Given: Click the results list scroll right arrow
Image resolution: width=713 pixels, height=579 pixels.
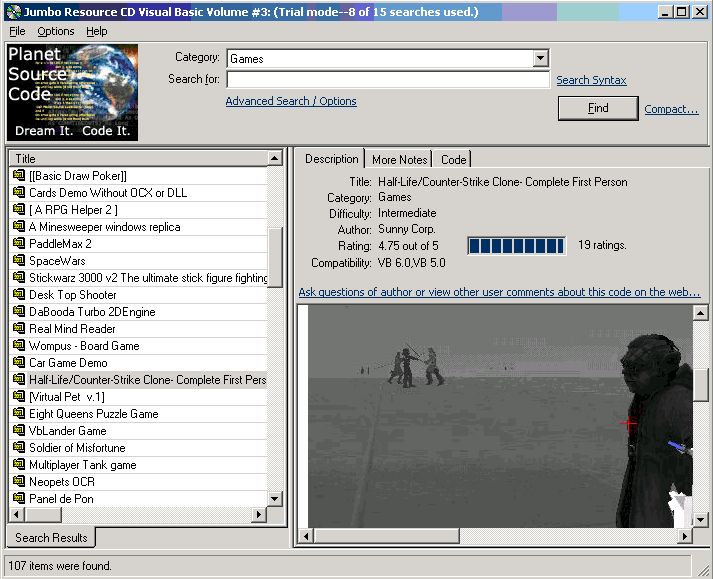Looking at the screenshot, I should click(x=259, y=514).
